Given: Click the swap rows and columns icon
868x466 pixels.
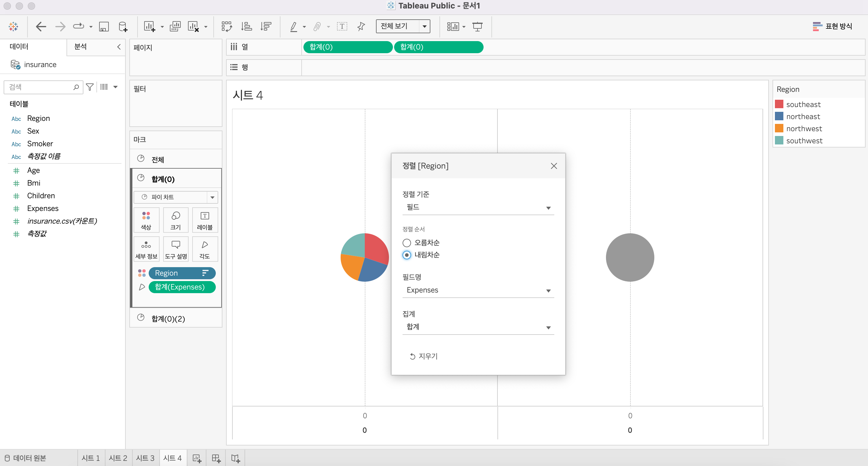Looking at the screenshot, I should 226,26.
